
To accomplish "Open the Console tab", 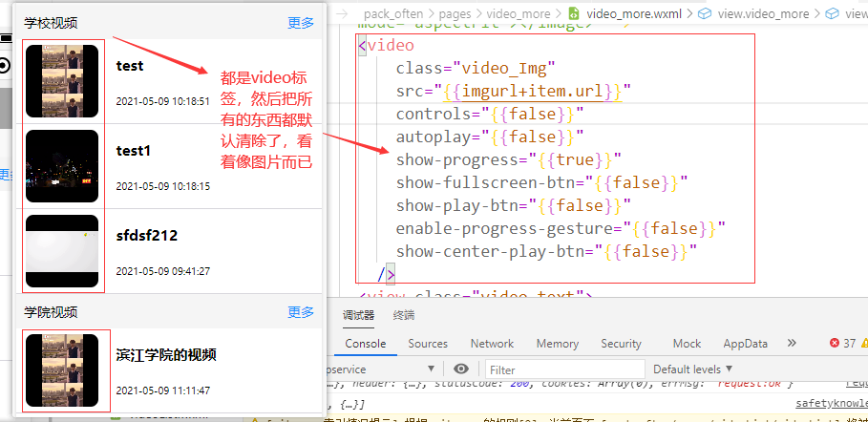I will click(366, 344).
